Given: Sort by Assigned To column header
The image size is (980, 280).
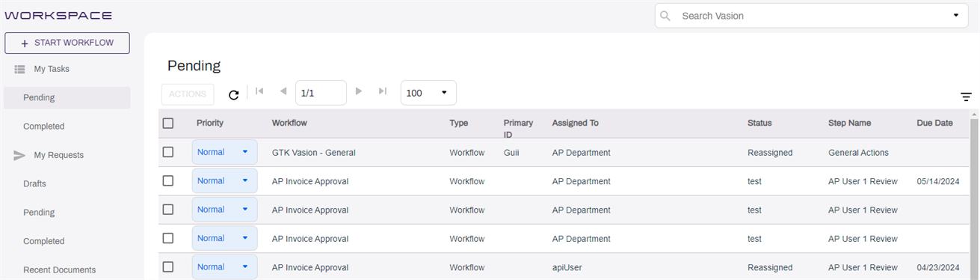Looking at the screenshot, I should click(x=576, y=123).
